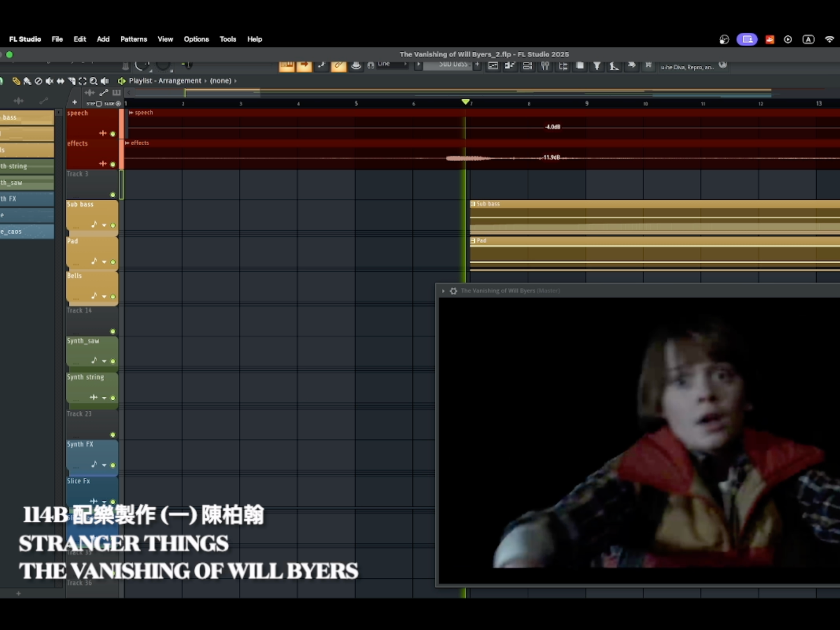
Task: Expand the Synth_saw track dropdown arrow
Action: point(104,361)
